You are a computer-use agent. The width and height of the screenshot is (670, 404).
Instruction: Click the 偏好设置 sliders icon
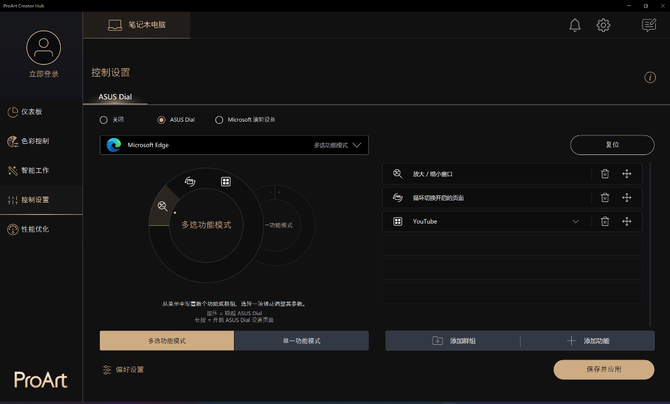[x=106, y=370]
